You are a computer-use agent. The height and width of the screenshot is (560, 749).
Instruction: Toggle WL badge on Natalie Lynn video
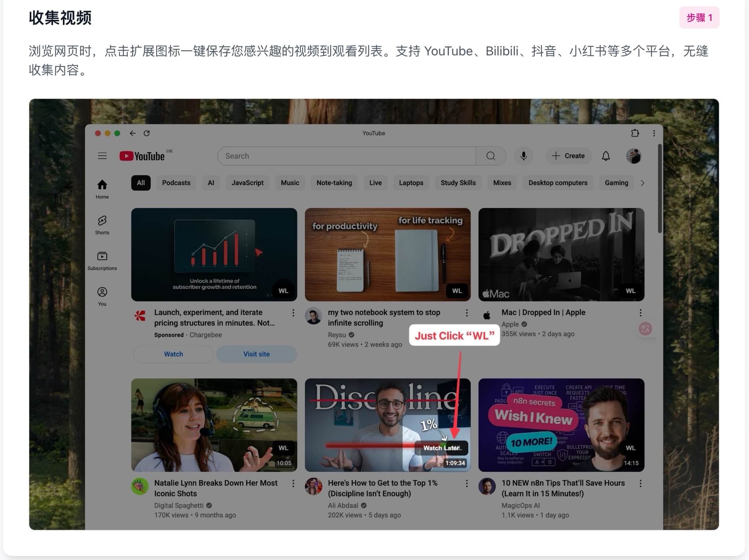tap(283, 448)
